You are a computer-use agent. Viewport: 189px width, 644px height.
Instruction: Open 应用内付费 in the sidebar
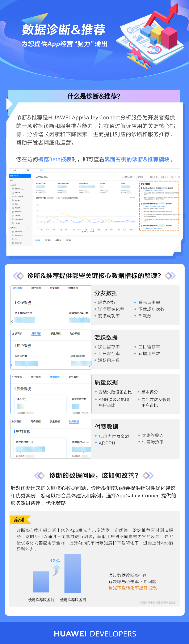17,243
